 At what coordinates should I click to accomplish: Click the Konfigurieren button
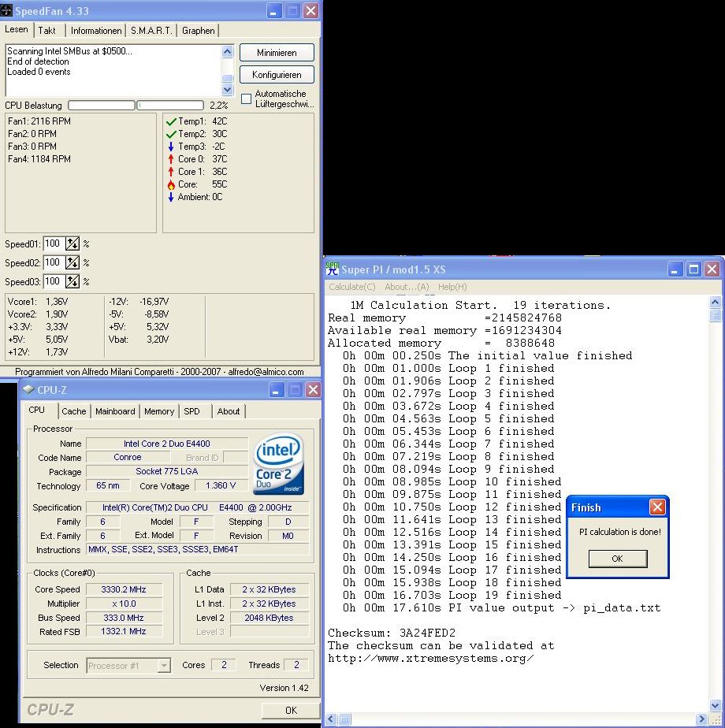277,74
